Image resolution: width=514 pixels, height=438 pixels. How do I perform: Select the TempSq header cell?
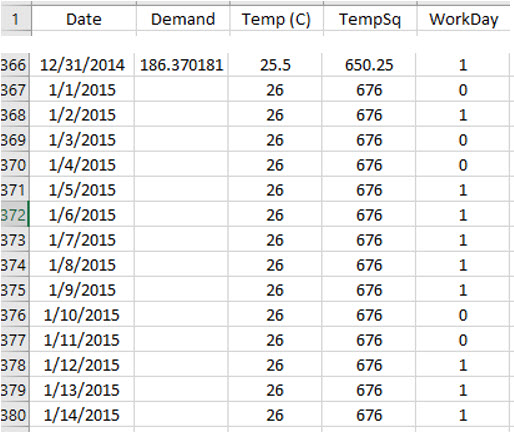pos(370,19)
